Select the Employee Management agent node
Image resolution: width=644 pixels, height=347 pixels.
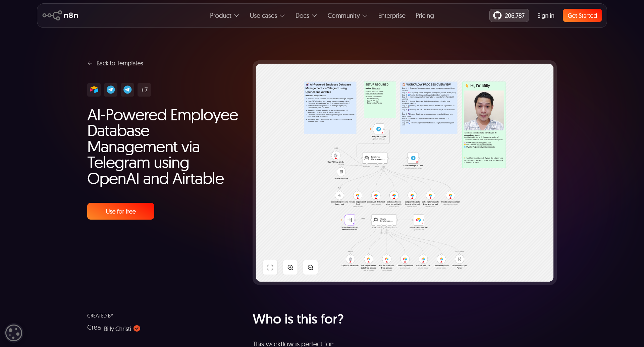tap(375, 158)
